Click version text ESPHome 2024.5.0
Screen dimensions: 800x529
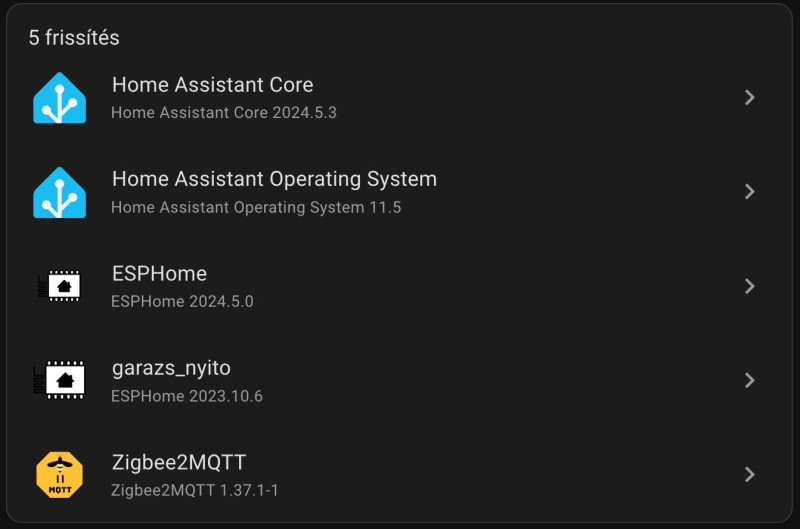(x=182, y=301)
